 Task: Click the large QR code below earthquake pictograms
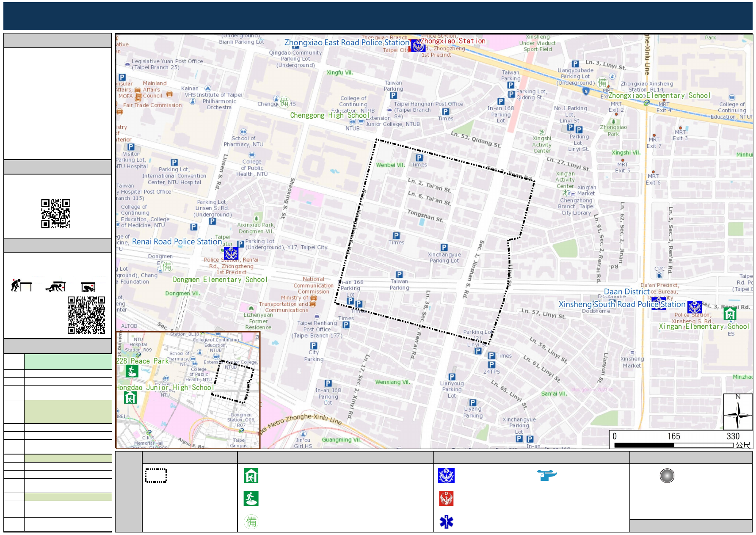click(86, 315)
